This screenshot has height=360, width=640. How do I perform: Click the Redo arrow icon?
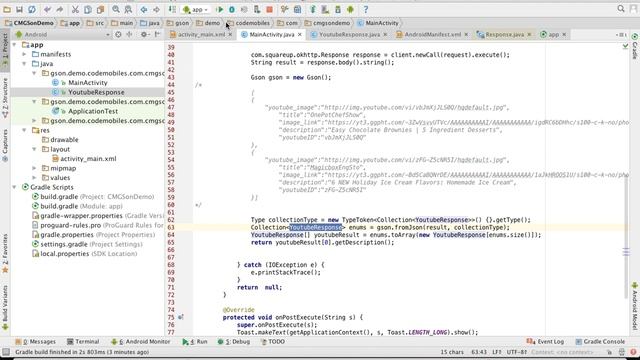(60, 9)
